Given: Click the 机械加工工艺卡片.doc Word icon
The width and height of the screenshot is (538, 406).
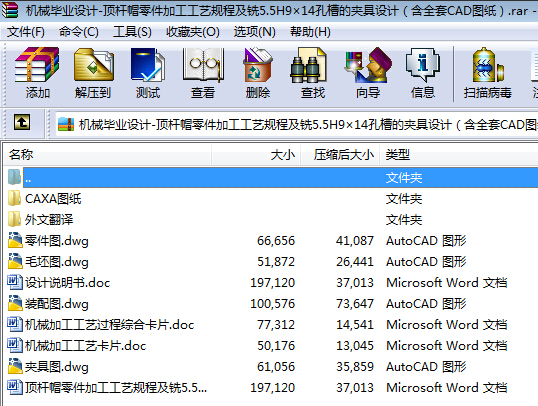Looking at the screenshot, I should click(15, 345).
